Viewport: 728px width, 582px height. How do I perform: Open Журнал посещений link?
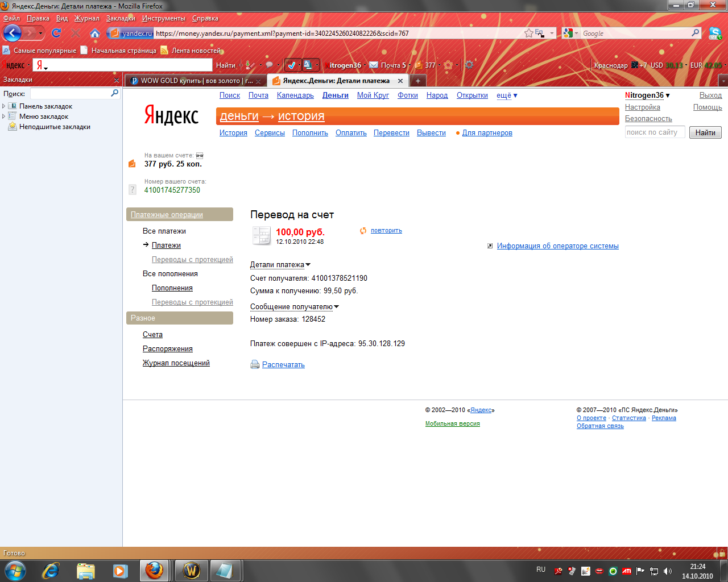[176, 363]
